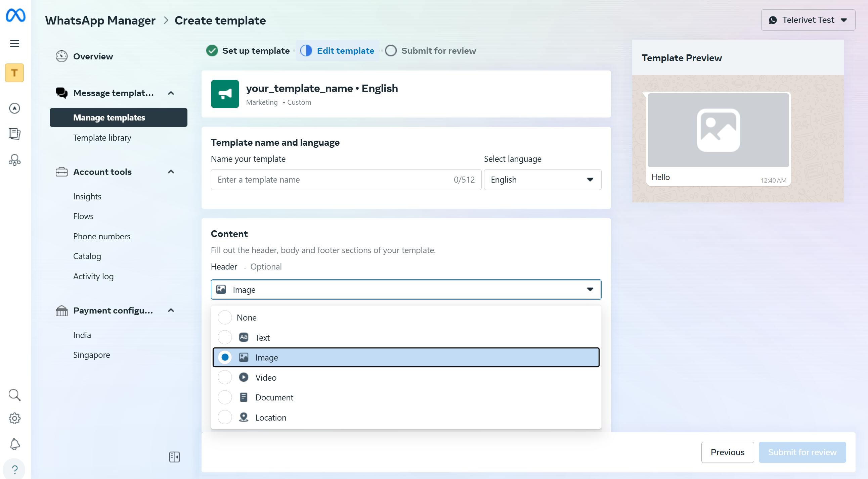Open Catalog in sidebar
Screen dimensions: 868x479
87,256
